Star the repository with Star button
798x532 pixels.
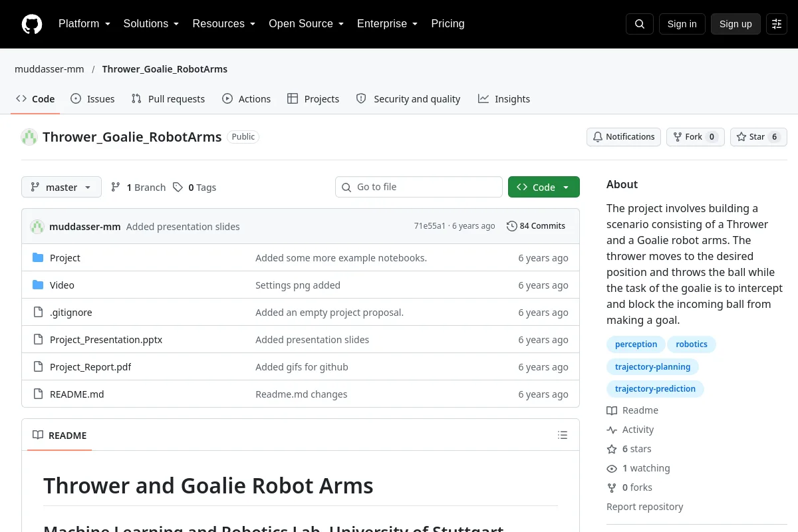tap(759, 137)
